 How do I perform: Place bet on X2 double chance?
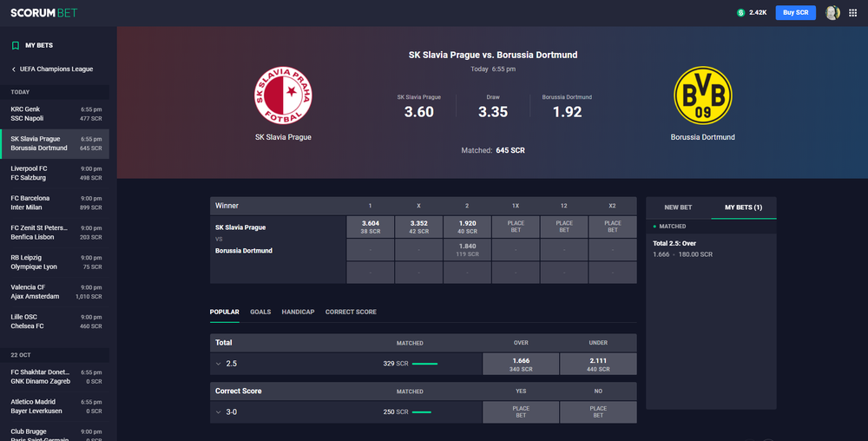pos(612,227)
